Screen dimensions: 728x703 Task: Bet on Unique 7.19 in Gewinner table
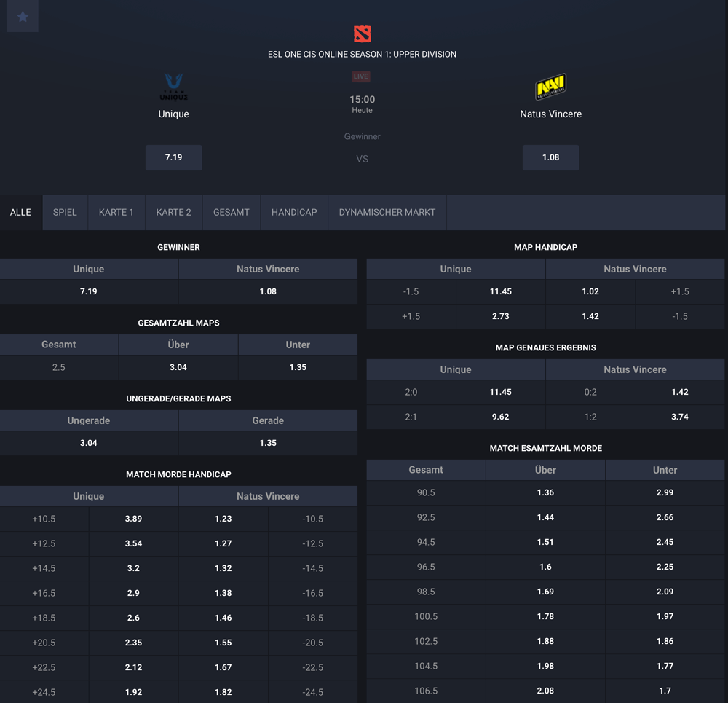pyautogui.click(x=89, y=291)
